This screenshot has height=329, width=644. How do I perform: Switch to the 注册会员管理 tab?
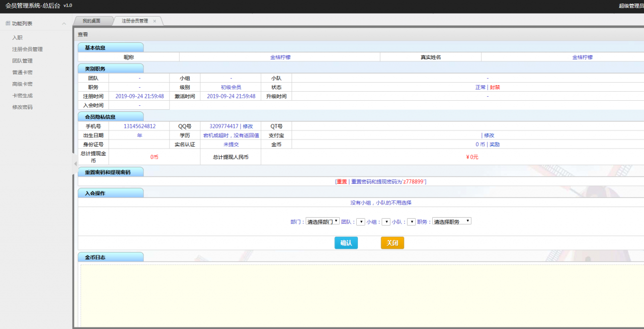coord(135,21)
